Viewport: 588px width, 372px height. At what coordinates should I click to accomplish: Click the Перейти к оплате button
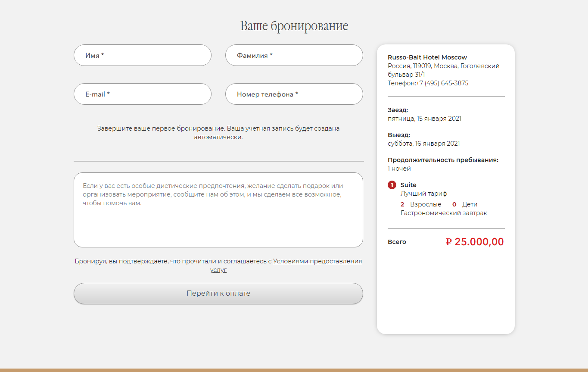coord(218,294)
